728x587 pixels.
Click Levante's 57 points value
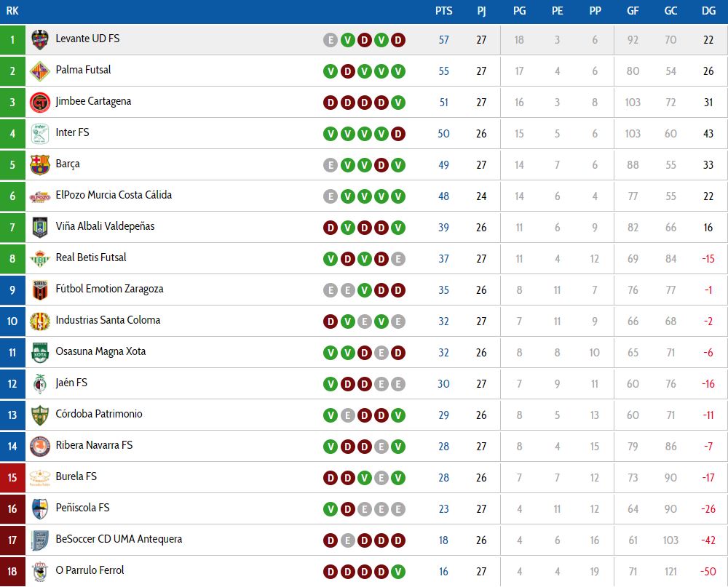(444, 40)
